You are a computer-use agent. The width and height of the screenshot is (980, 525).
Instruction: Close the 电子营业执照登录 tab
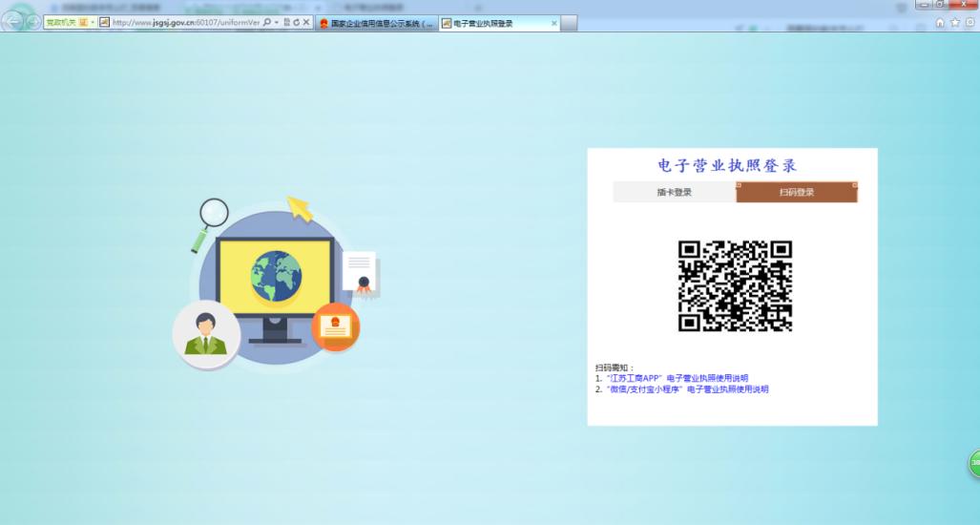[554, 23]
